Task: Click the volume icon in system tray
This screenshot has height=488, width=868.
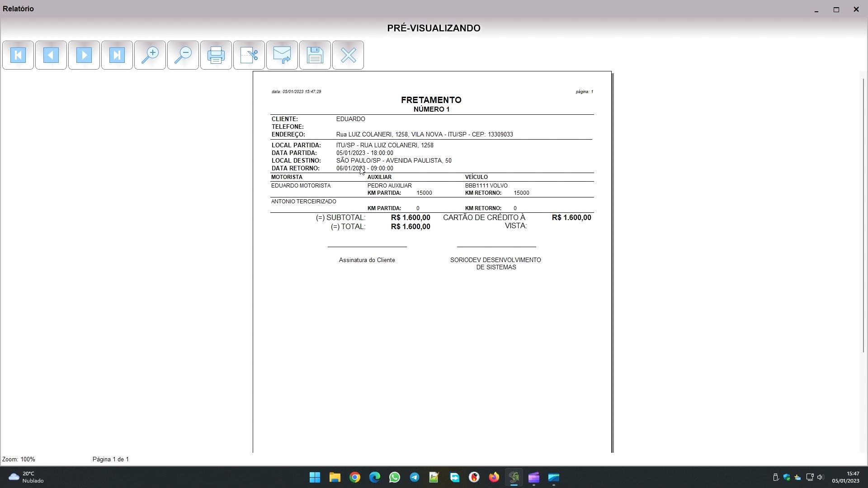Action: (821, 477)
